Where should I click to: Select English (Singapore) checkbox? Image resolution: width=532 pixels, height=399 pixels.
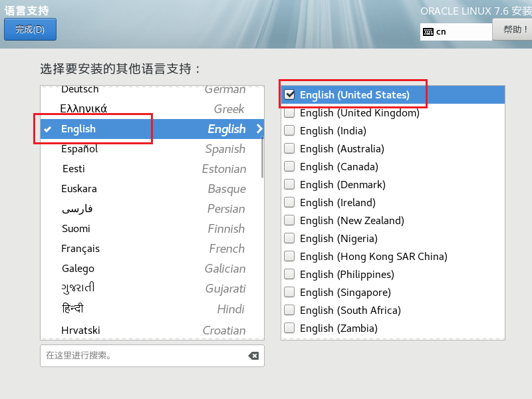[289, 293]
